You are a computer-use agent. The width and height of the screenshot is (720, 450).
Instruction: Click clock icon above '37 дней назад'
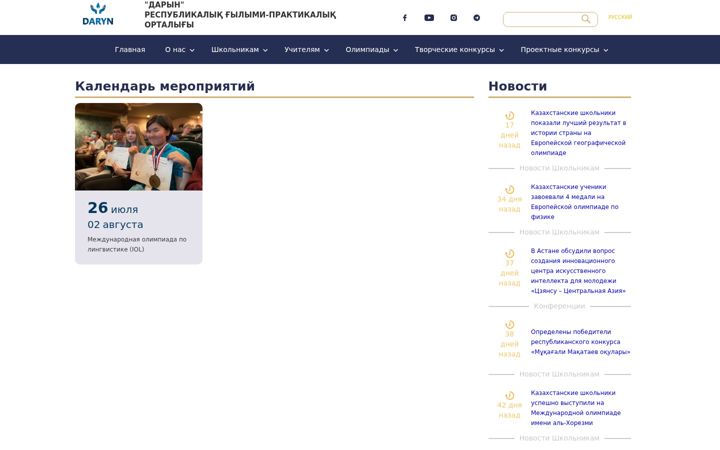click(x=509, y=253)
